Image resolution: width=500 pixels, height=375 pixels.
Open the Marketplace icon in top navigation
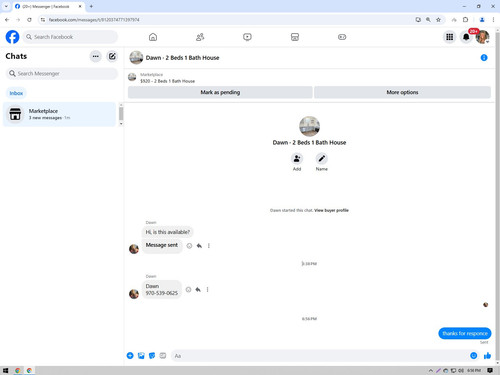295,37
